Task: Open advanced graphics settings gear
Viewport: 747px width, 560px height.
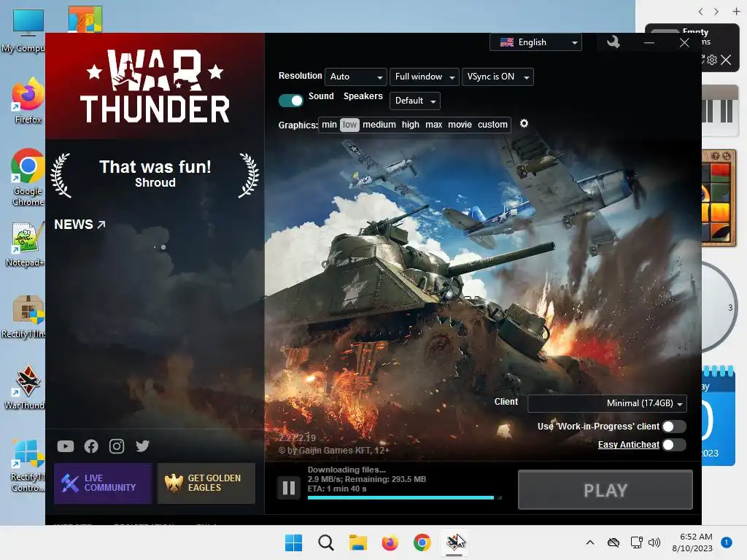Action: [x=524, y=124]
